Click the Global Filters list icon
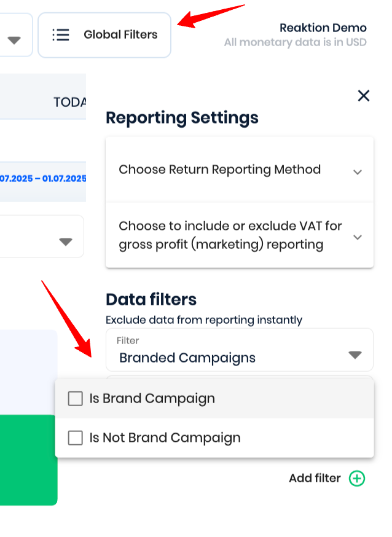Image resolution: width=392 pixels, height=537 pixels. coord(61,35)
